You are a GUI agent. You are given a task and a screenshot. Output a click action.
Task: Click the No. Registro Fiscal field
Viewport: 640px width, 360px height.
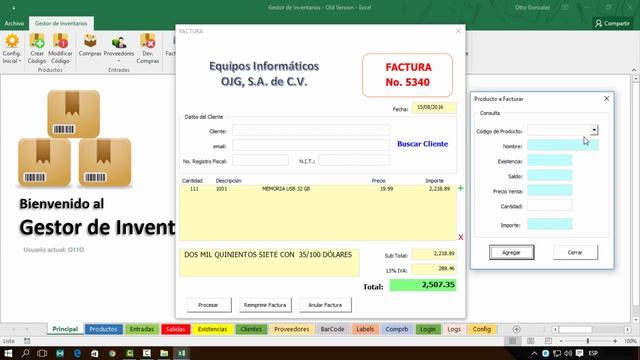pos(260,160)
